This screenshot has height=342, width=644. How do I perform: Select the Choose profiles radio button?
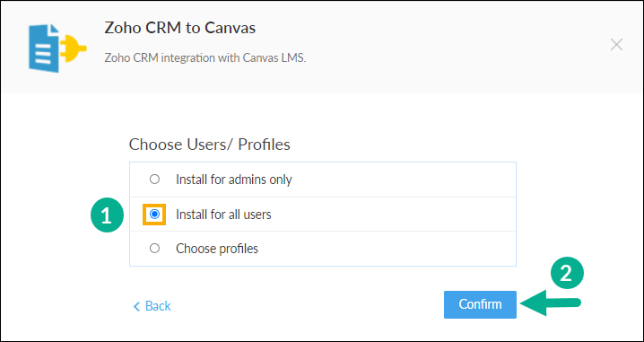[x=154, y=249]
